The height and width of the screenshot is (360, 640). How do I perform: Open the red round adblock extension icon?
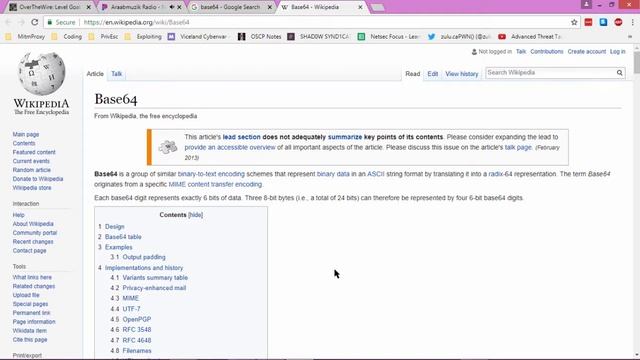(x=618, y=22)
